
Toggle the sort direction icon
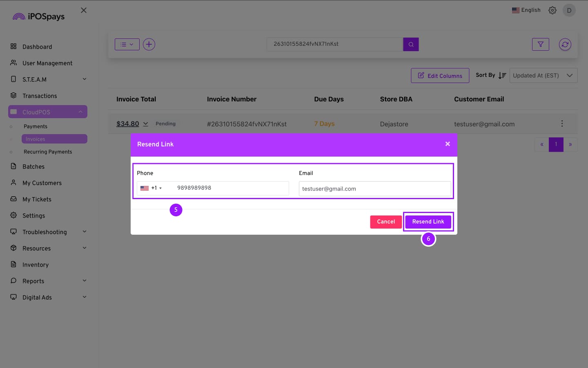[x=502, y=76]
